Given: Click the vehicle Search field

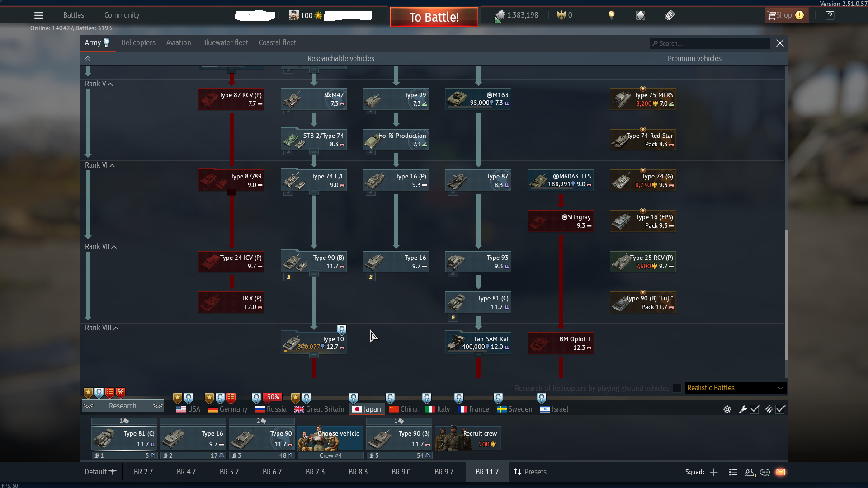Looking at the screenshot, I should (710, 44).
